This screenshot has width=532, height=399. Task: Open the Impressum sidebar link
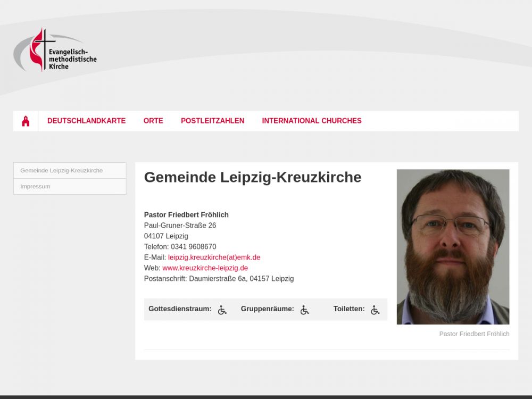(x=70, y=186)
